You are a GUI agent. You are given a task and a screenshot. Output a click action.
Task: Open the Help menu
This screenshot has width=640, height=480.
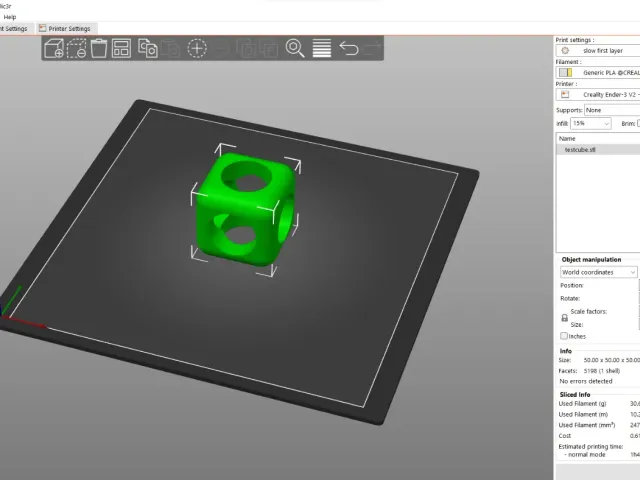(x=10, y=17)
